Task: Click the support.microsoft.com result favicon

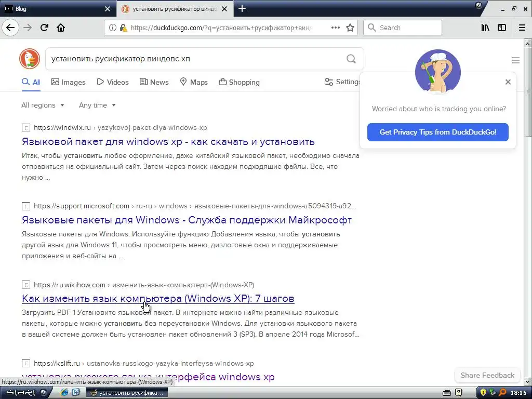Action: point(26,206)
